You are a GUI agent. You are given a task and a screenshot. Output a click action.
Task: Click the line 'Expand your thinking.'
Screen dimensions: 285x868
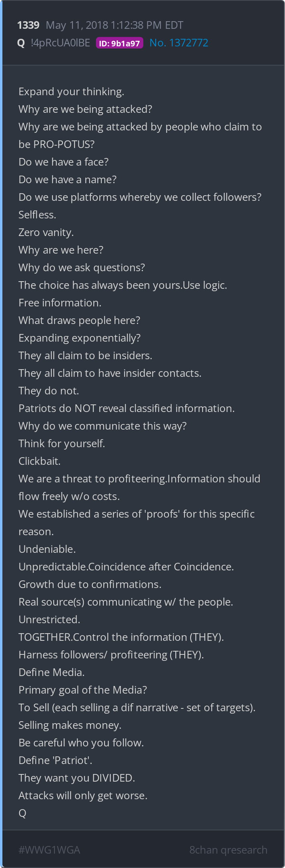[x=71, y=92]
